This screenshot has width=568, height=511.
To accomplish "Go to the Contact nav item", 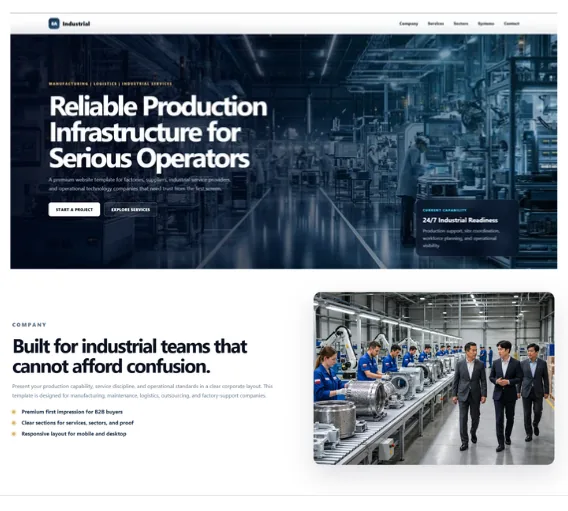I will coord(511,24).
